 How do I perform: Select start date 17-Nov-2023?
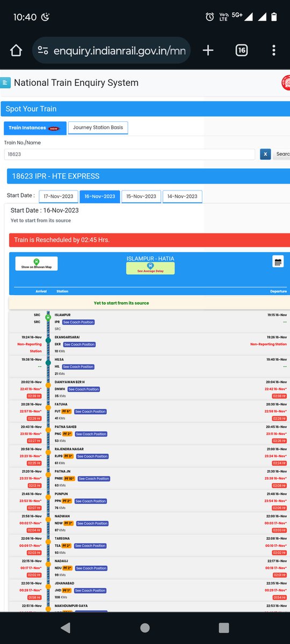59,196
